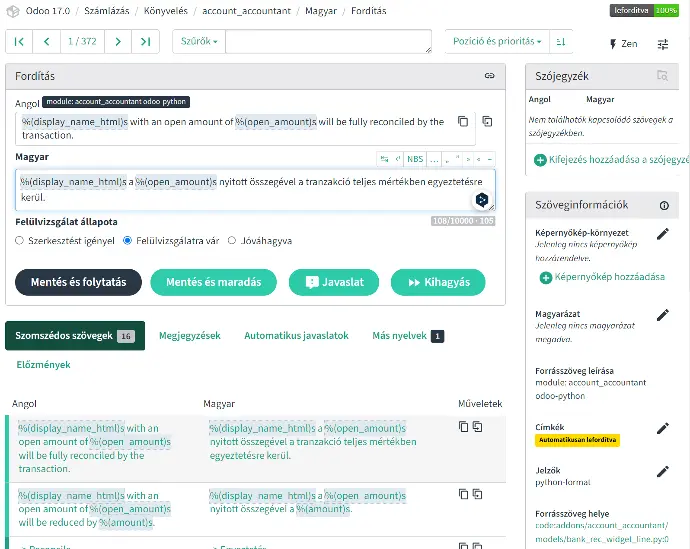Open glossary management icon in Szójegyzék
690x549 pixels.
coord(662,76)
